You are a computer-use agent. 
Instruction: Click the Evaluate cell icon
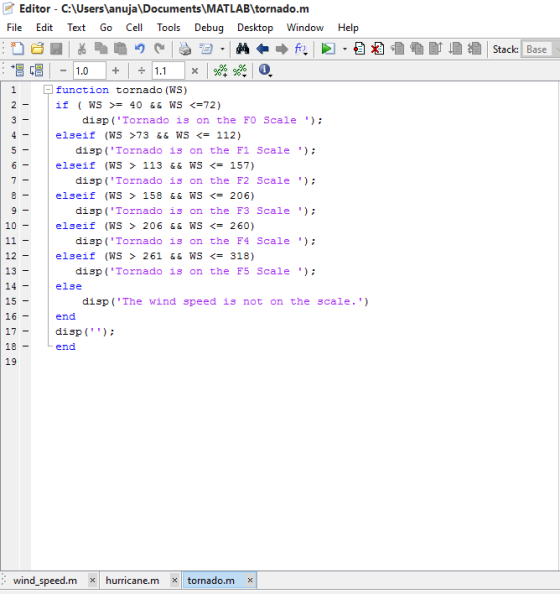point(17,70)
